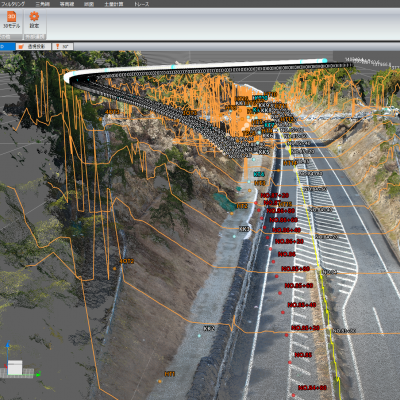400x400 pixels.
Task: Switch to the 三角網 ribbon tab
Action: (43, 4)
